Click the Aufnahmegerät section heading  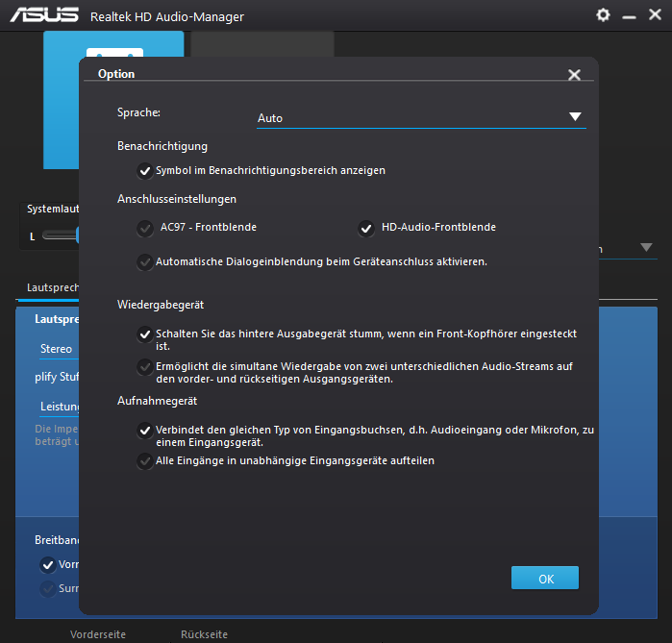(158, 401)
